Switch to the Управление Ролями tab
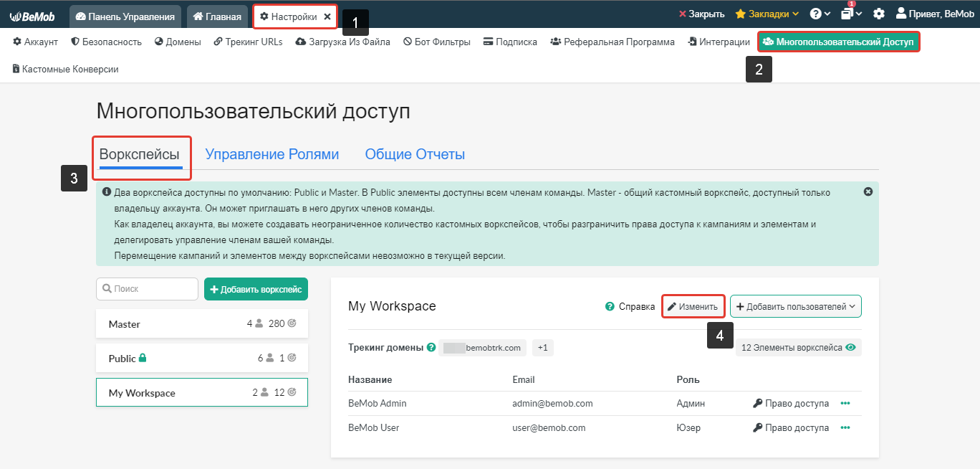 coord(272,154)
